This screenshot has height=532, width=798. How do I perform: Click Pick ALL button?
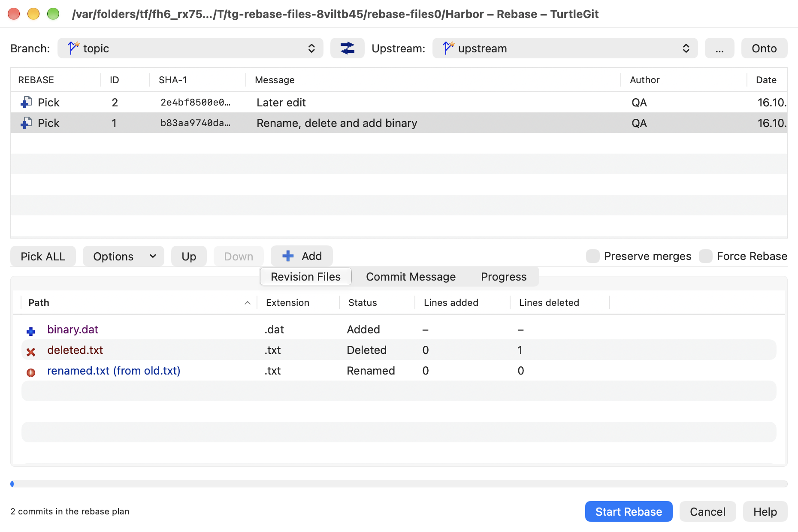(43, 256)
